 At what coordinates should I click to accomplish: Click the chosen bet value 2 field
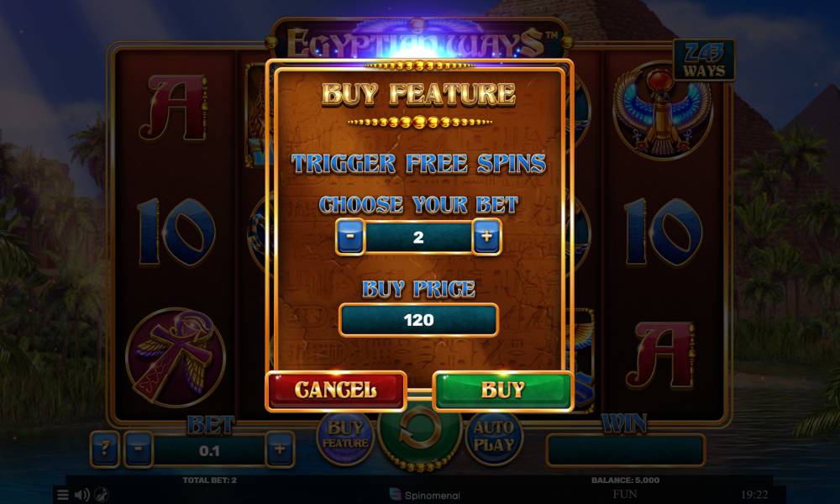(418, 237)
